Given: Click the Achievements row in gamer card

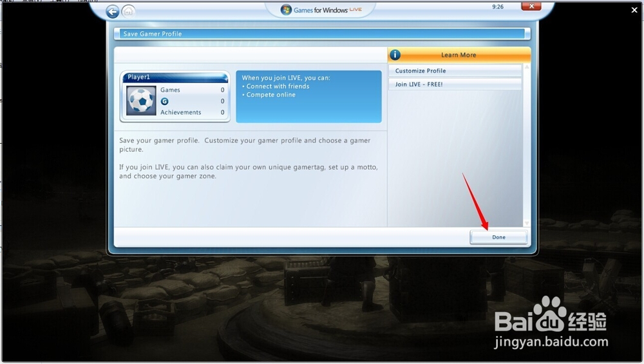Looking at the screenshot, I should [x=192, y=112].
